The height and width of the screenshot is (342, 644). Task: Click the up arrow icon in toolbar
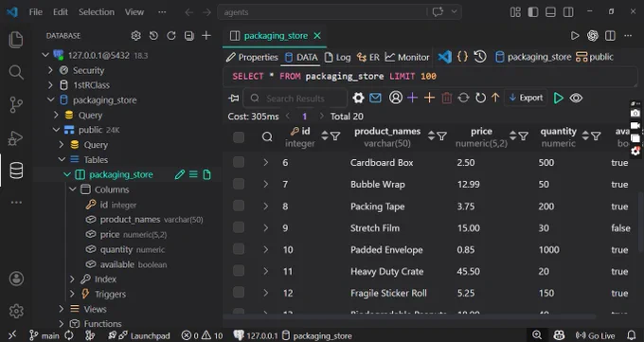(x=495, y=98)
